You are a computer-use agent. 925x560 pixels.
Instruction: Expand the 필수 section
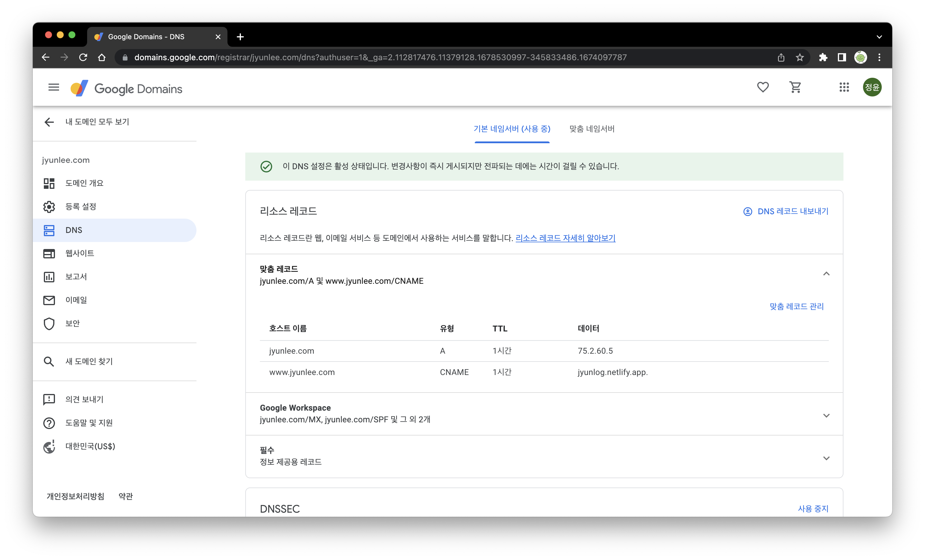(x=826, y=458)
